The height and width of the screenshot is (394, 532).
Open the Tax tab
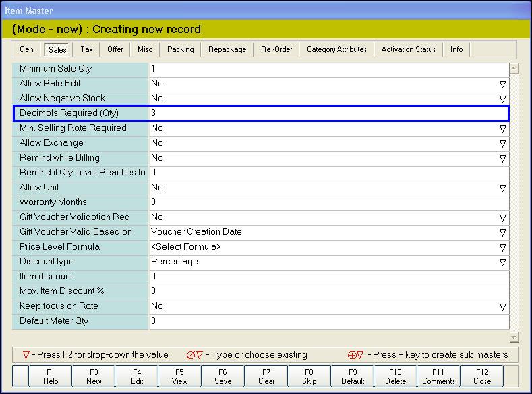[x=86, y=49]
